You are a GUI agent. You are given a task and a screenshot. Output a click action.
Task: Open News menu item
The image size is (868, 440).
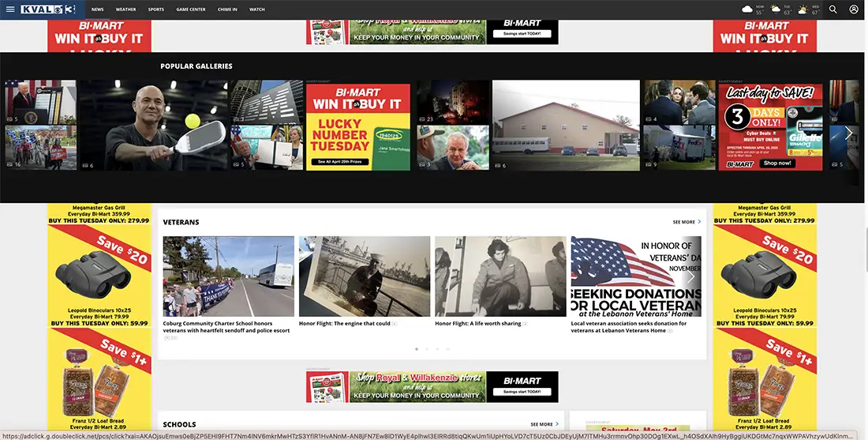tap(97, 9)
